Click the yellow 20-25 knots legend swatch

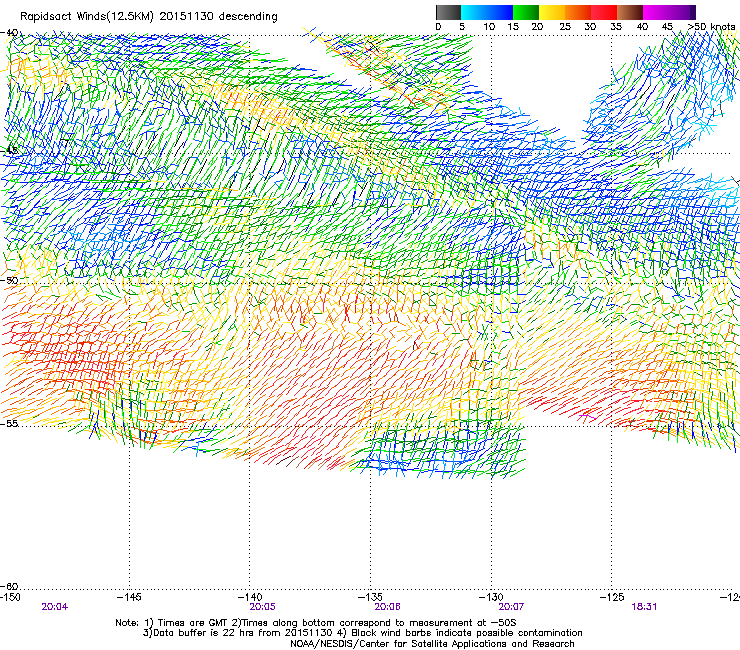[x=552, y=12]
